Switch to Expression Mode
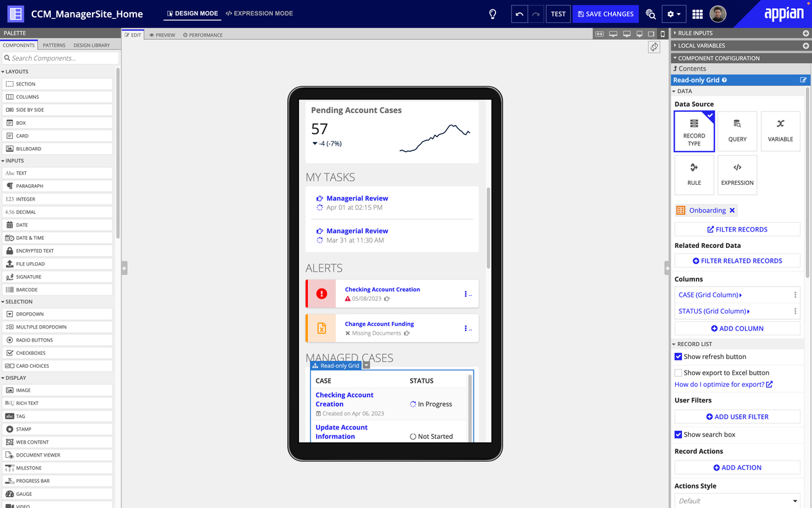 click(259, 14)
